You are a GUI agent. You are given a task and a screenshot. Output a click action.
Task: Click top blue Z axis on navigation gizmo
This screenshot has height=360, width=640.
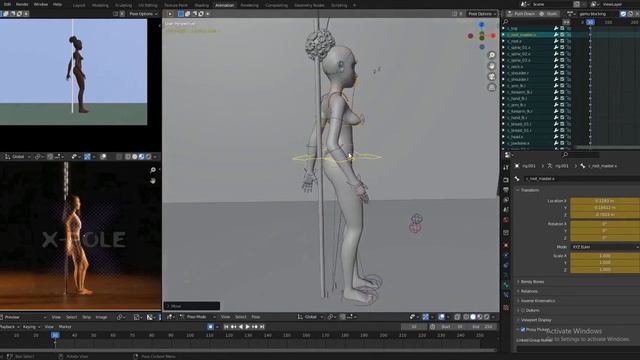[x=482, y=25]
